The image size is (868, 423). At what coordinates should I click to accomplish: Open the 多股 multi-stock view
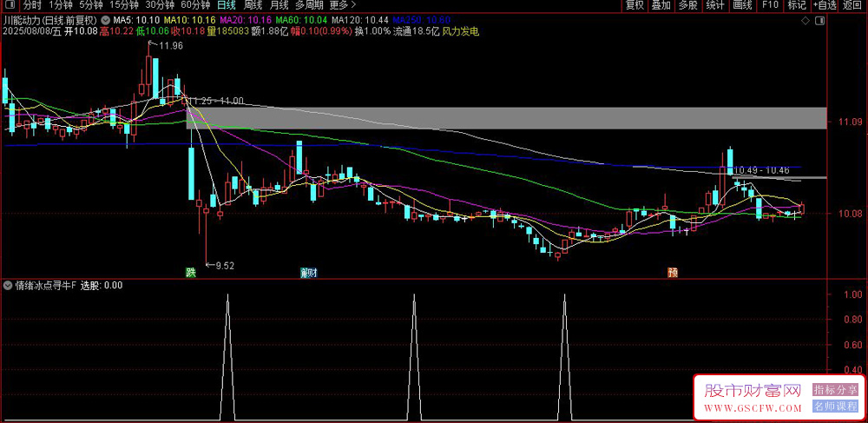click(x=688, y=5)
